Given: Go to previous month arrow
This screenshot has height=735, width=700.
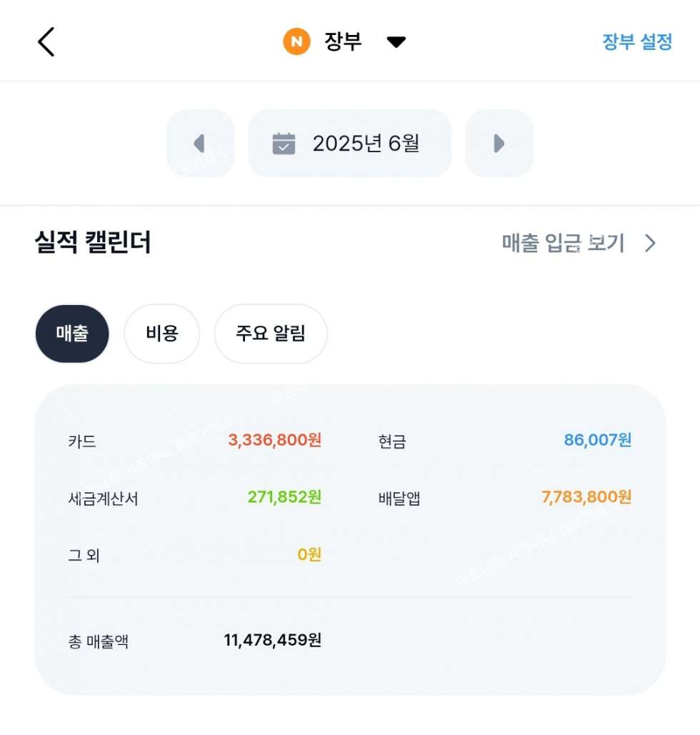Looking at the screenshot, I should (200, 144).
